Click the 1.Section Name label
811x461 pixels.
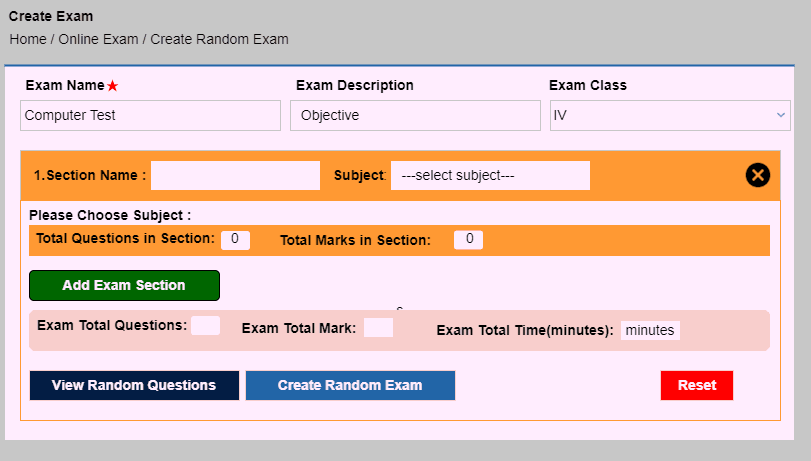[90, 175]
